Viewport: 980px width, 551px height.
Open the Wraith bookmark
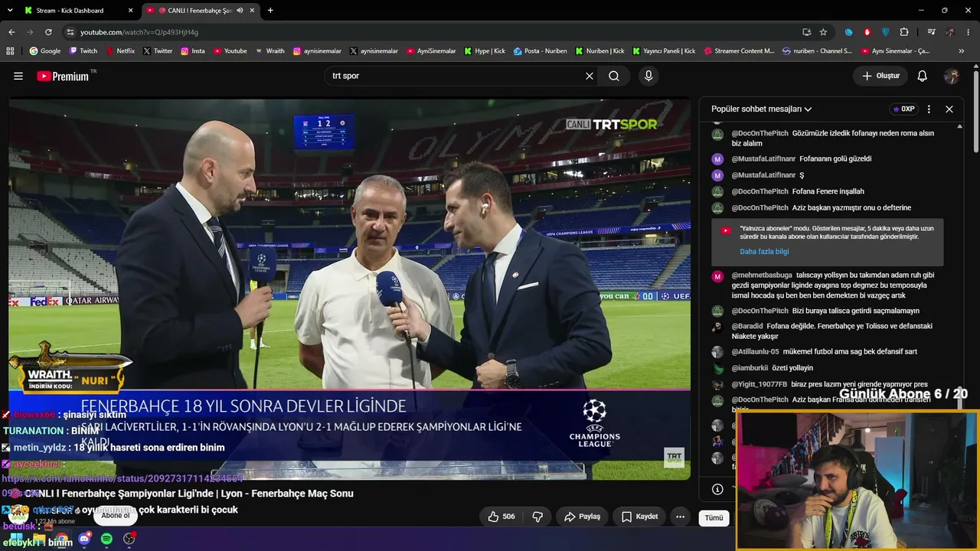point(269,51)
